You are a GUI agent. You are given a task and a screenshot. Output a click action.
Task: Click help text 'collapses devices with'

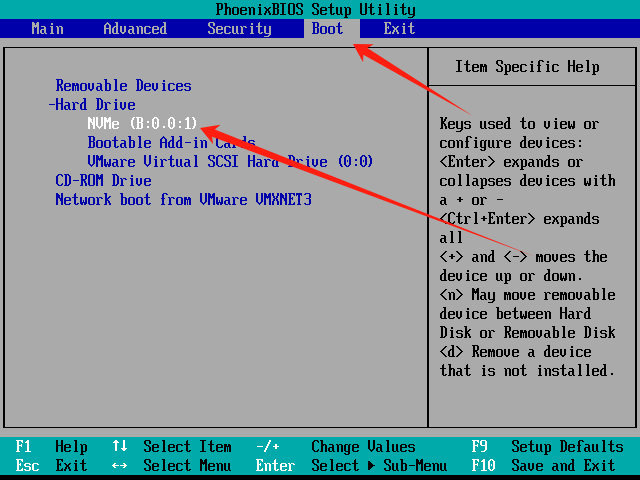pyautogui.click(x=527, y=180)
